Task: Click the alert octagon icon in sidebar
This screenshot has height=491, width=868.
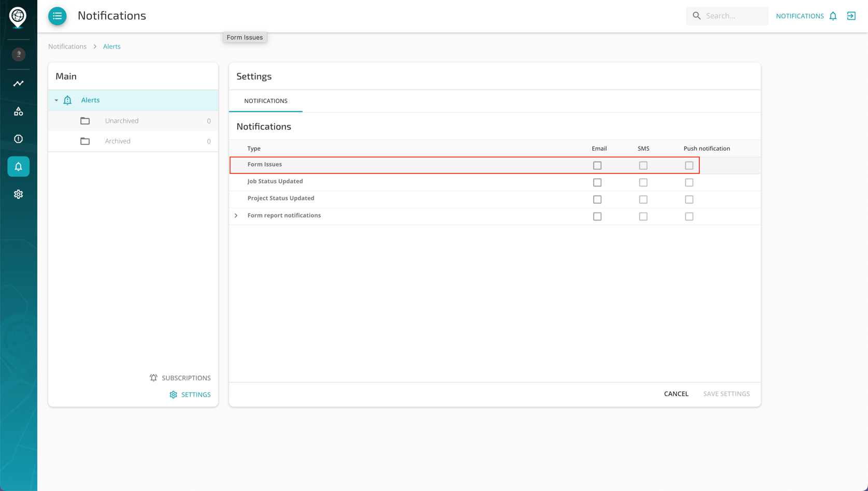Action: tap(18, 139)
